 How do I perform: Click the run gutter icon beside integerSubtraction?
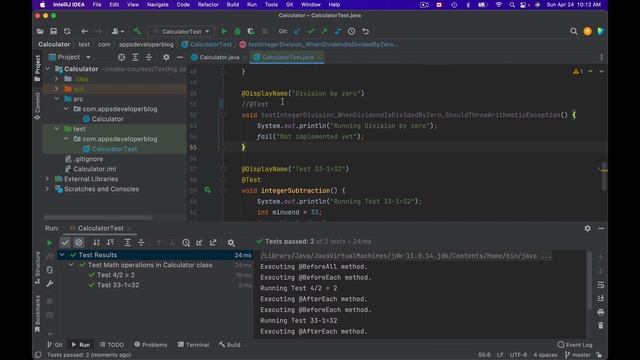tap(207, 190)
